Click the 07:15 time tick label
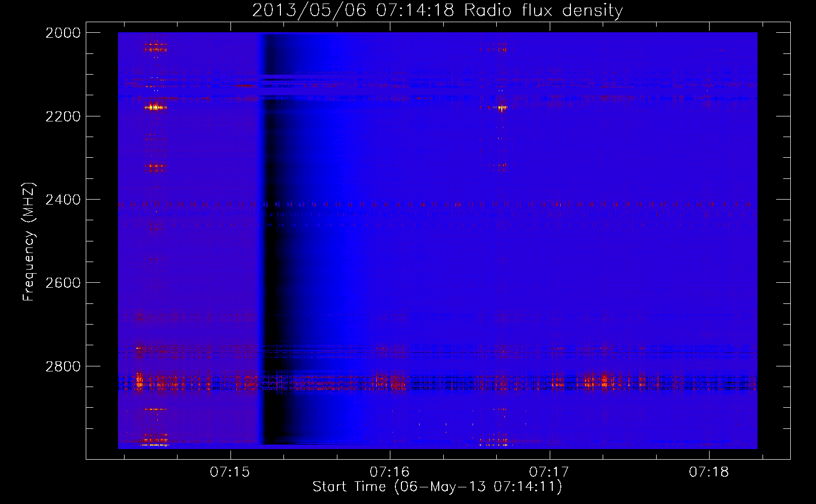816x504 pixels. 230,472
